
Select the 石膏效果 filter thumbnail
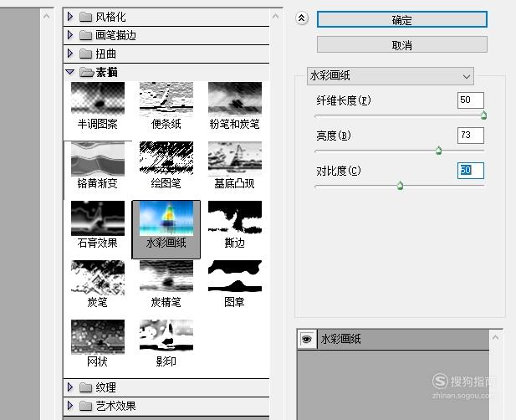[x=98, y=218]
